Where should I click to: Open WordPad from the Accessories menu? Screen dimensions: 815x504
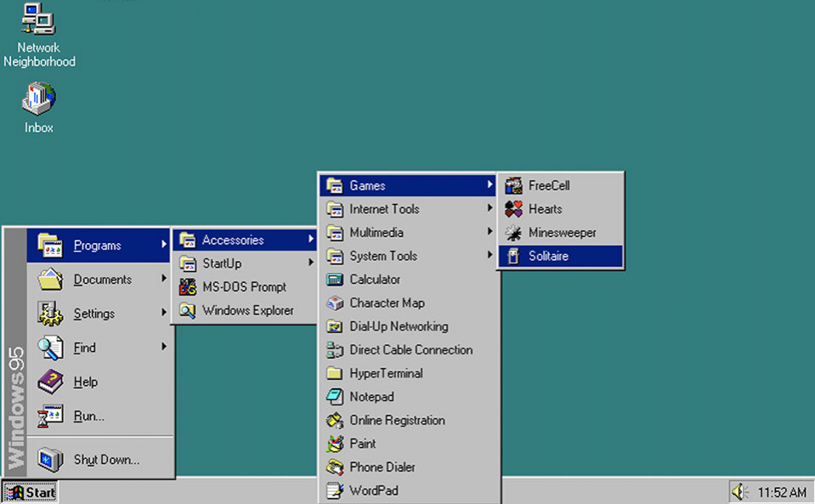tap(373, 490)
